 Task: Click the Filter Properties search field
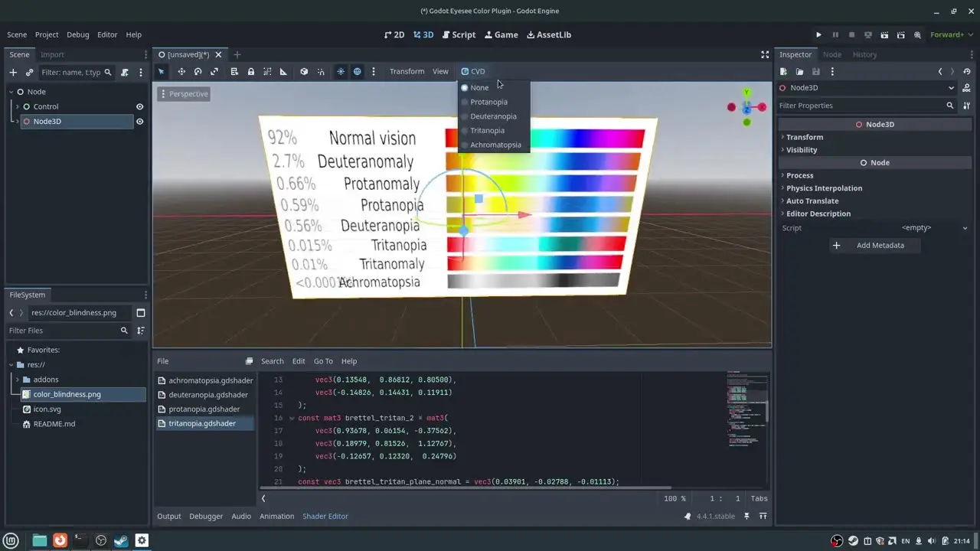[x=866, y=106]
